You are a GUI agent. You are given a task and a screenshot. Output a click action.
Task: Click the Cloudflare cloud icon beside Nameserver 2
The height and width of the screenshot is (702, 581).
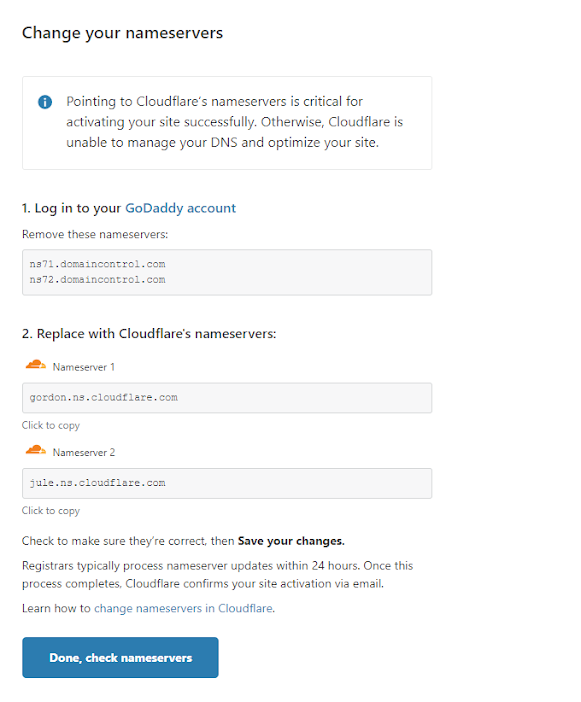(x=36, y=450)
